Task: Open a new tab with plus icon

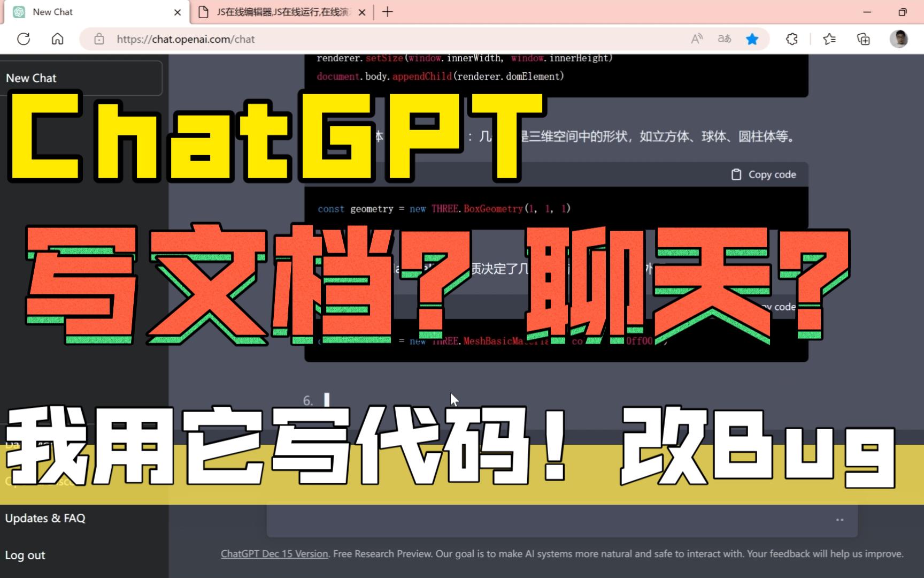Action: tap(388, 12)
